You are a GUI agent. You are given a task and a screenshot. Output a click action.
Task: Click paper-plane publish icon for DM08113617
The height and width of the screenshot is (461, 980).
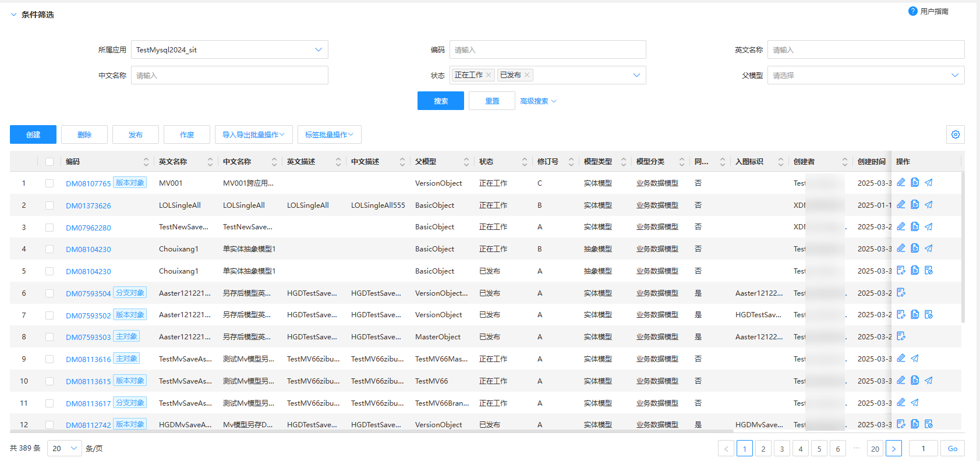915,402
